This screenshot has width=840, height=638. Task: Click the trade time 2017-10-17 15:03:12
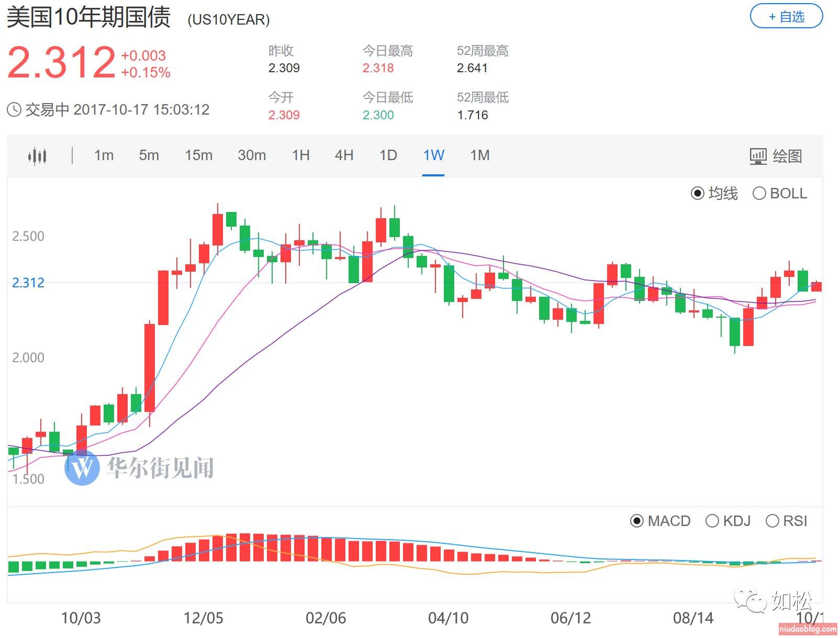(141, 110)
